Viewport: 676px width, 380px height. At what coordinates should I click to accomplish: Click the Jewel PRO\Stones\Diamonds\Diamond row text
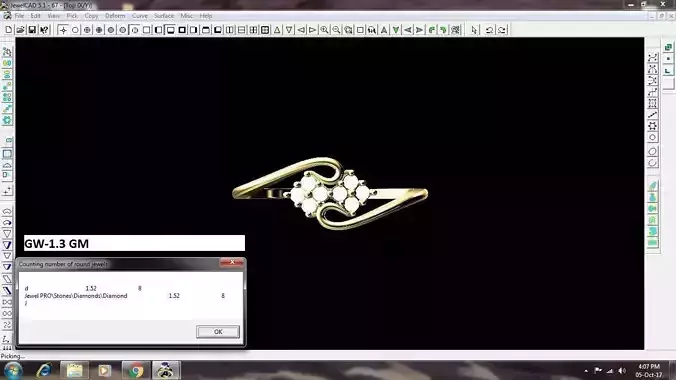[x=76, y=296]
